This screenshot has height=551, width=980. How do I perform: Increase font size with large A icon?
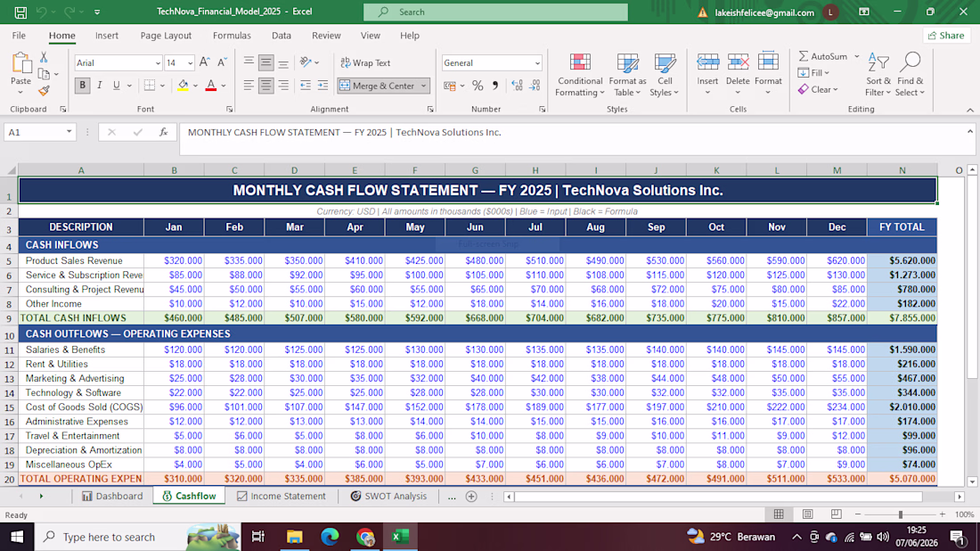point(204,62)
